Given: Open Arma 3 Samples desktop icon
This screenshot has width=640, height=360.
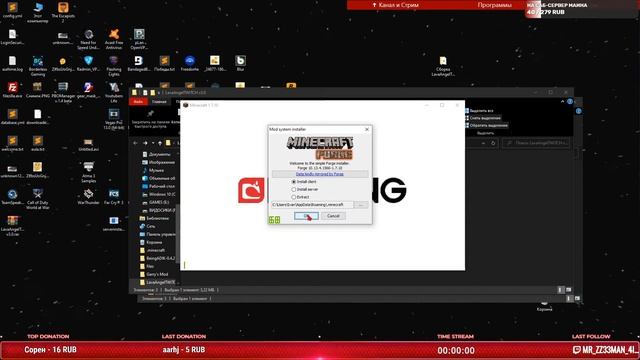Looking at the screenshot, I should [88, 172].
